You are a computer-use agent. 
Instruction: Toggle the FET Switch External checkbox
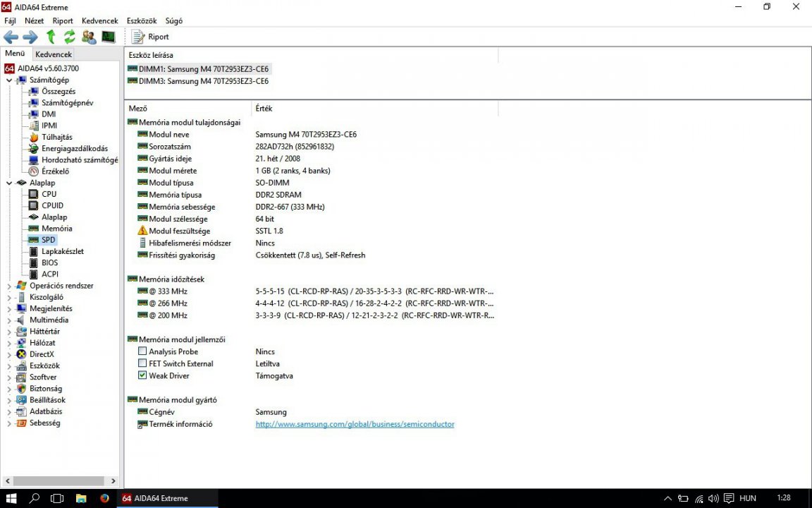click(142, 363)
